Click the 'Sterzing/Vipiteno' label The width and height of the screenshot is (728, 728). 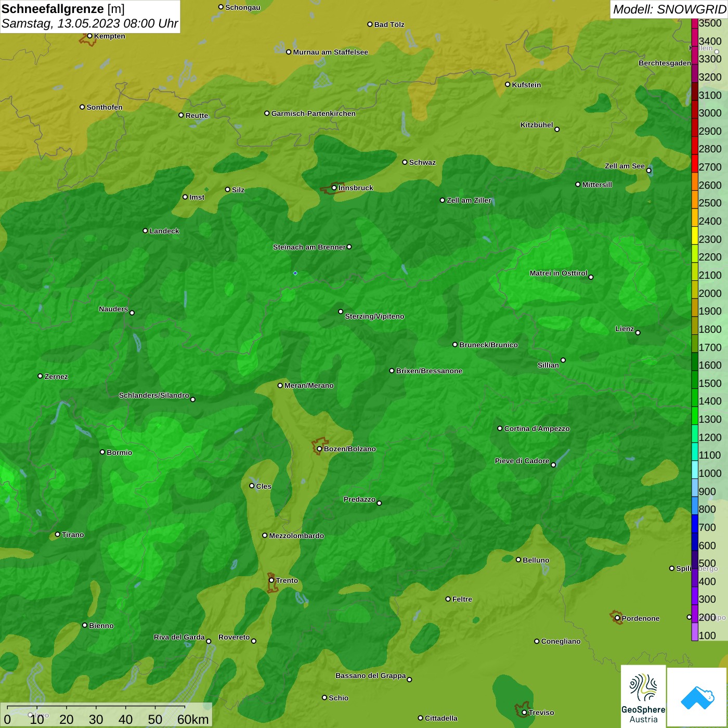tap(375, 316)
